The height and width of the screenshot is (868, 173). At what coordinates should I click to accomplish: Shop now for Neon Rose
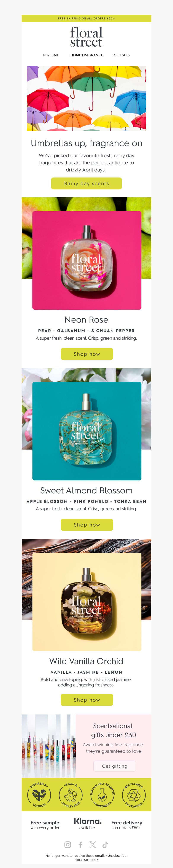pos(87,354)
